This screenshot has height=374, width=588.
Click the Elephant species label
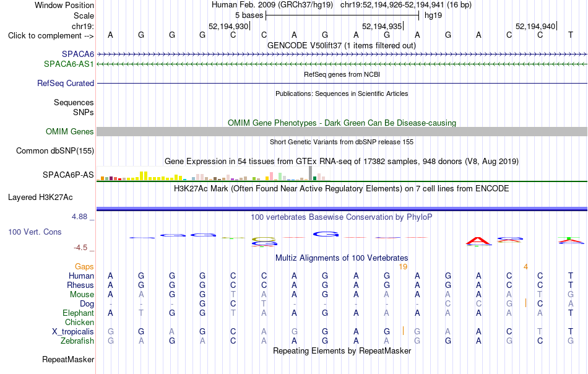coord(79,313)
